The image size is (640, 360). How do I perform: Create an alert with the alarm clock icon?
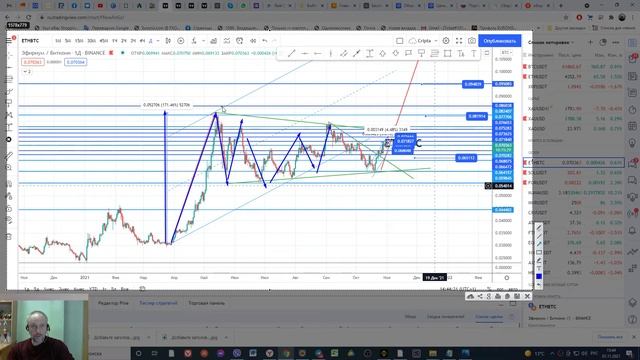[x=240, y=41]
